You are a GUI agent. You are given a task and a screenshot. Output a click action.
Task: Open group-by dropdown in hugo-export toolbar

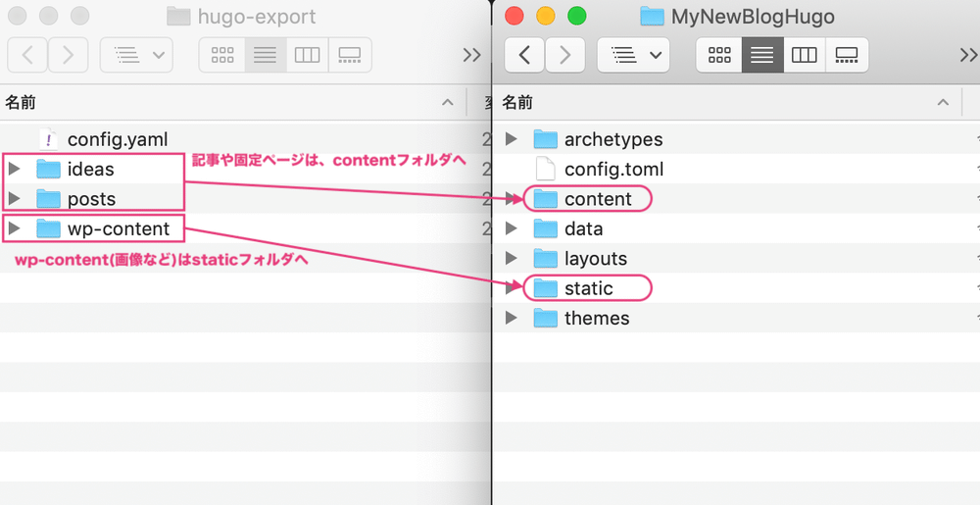[136, 55]
